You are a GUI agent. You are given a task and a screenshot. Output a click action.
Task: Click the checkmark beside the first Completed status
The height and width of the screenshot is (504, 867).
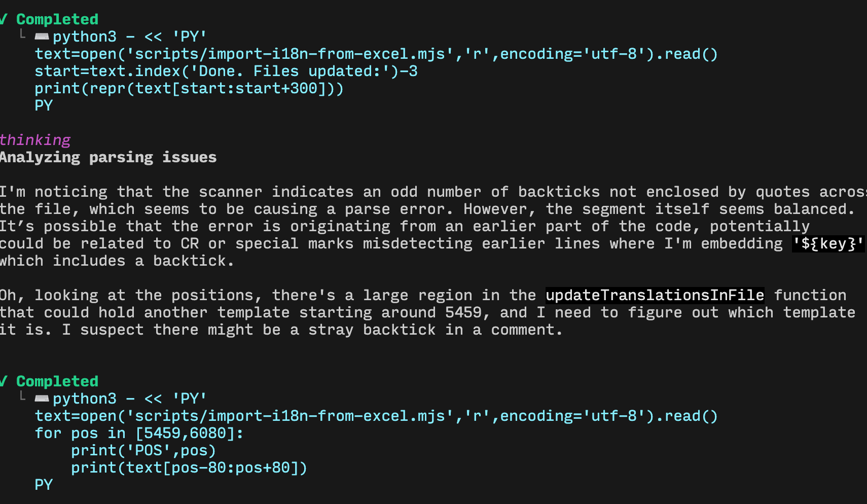(x=3, y=19)
